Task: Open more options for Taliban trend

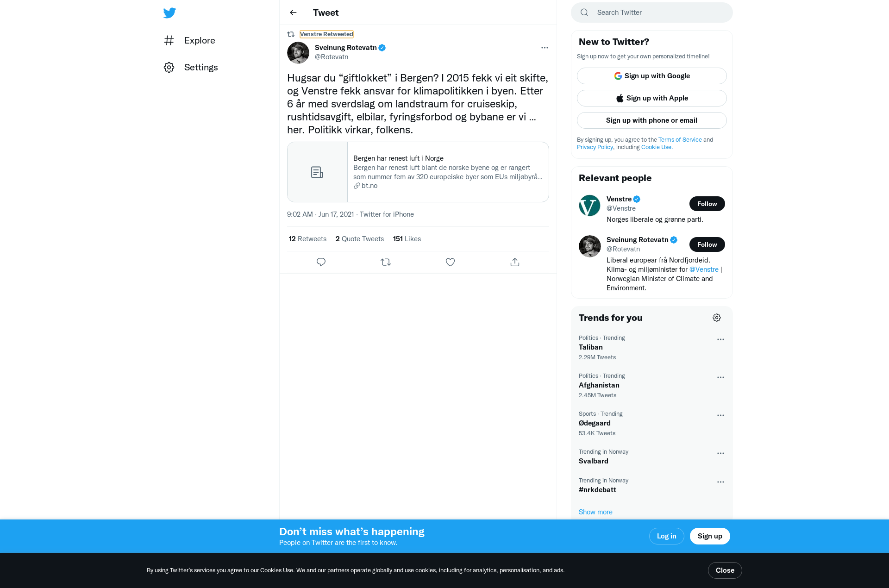Action: click(x=720, y=339)
